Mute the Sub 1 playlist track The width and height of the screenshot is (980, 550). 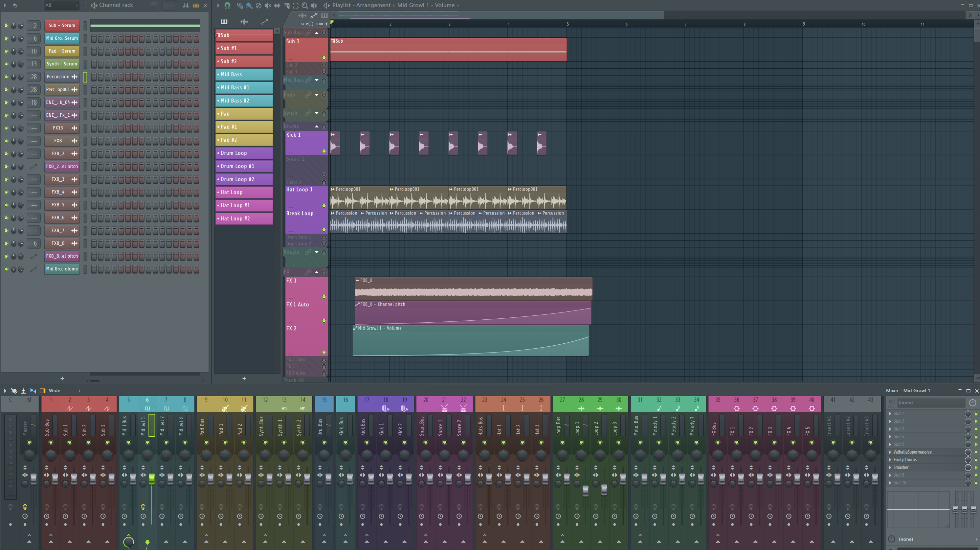pos(324,57)
